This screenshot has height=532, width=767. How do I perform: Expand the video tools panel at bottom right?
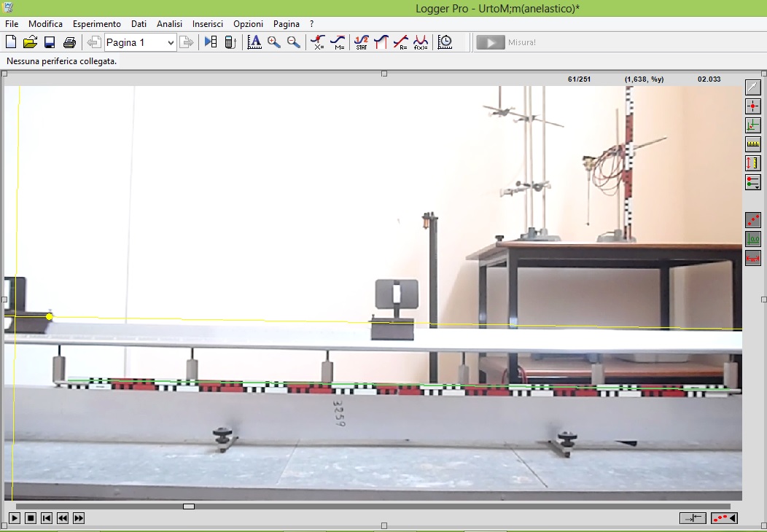tap(724, 518)
